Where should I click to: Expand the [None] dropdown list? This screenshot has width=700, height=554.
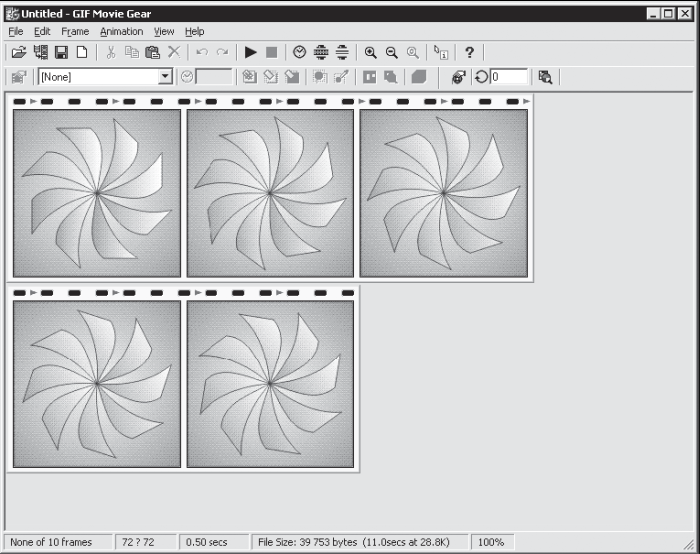point(165,77)
